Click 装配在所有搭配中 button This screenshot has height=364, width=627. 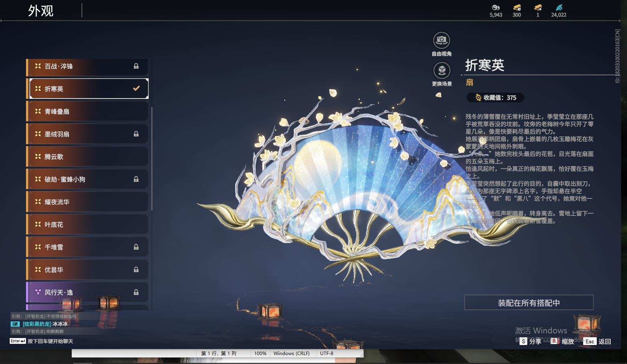(x=529, y=302)
